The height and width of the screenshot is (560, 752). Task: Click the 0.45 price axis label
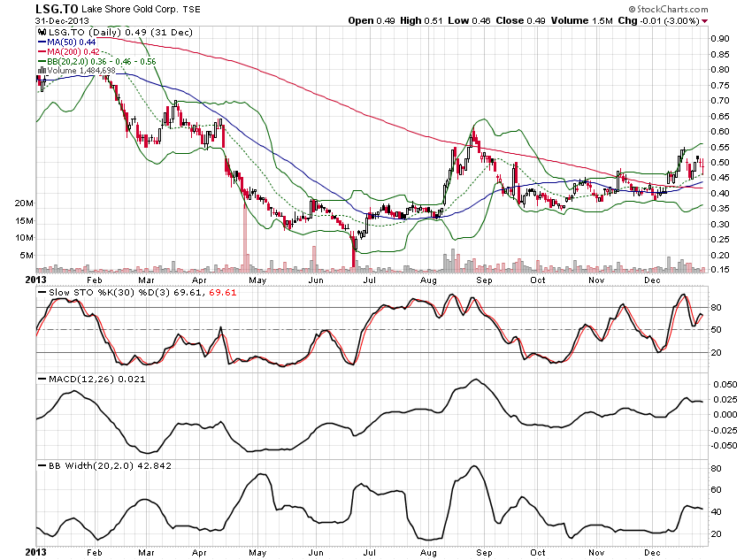click(720, 178)
